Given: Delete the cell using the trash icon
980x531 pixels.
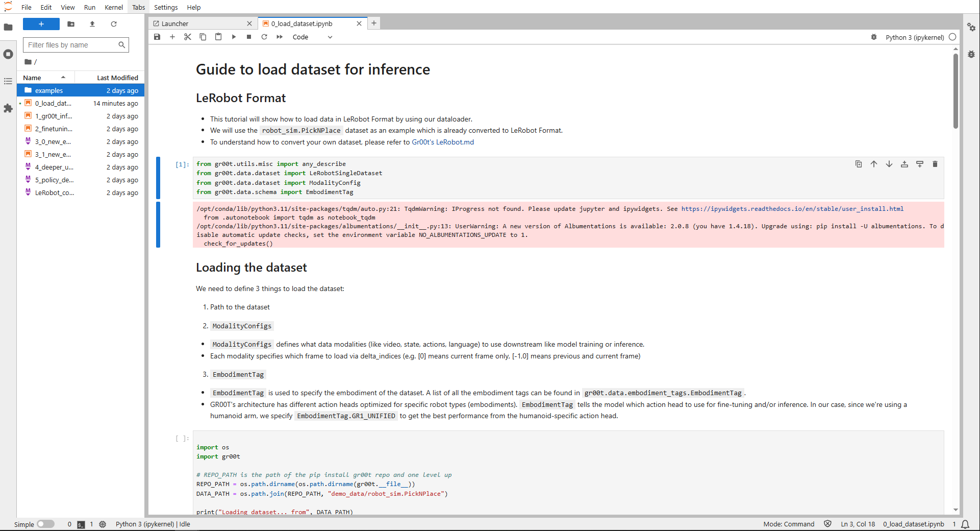Looking at the screenshot, I should [935, 164].
